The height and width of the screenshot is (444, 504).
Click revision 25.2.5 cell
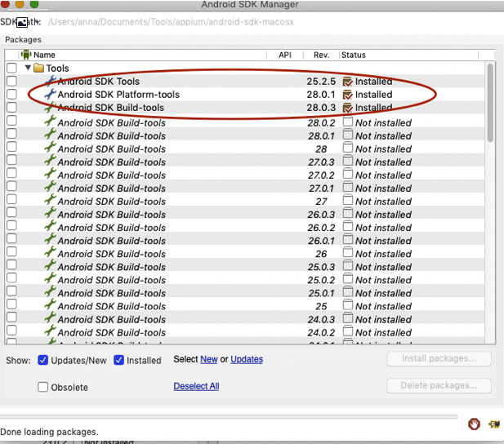coord(321,82)
